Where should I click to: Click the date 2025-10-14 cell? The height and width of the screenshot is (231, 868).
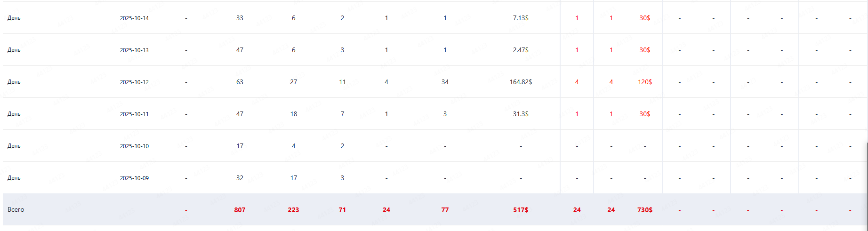click(134, 18)
